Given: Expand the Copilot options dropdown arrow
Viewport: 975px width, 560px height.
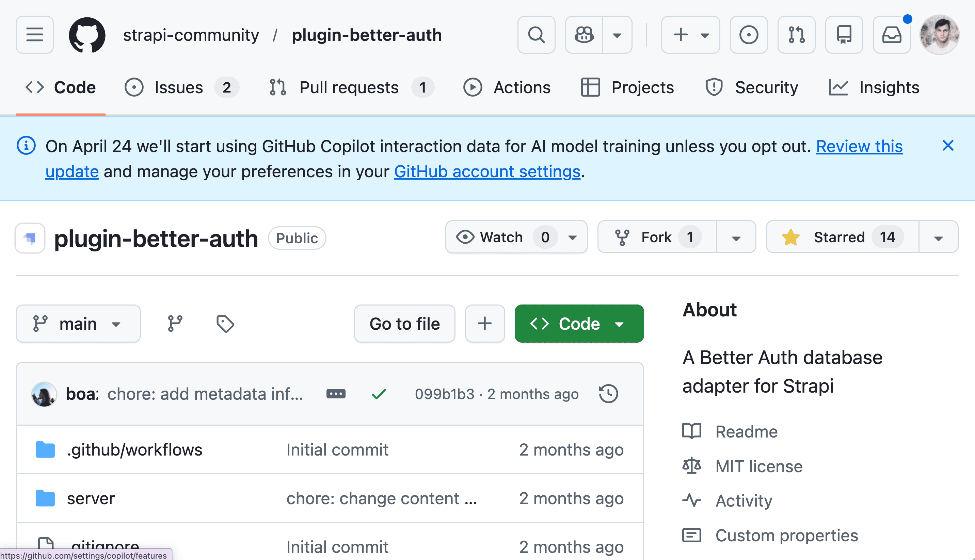Looking at the screenshot, I should tap(617, 35).
